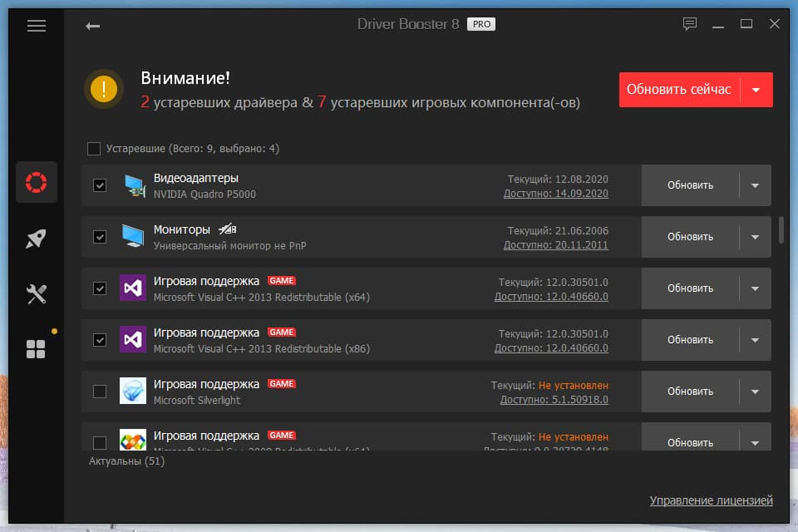Click the Microsoft Silverlight icon

tap(133, 391)
